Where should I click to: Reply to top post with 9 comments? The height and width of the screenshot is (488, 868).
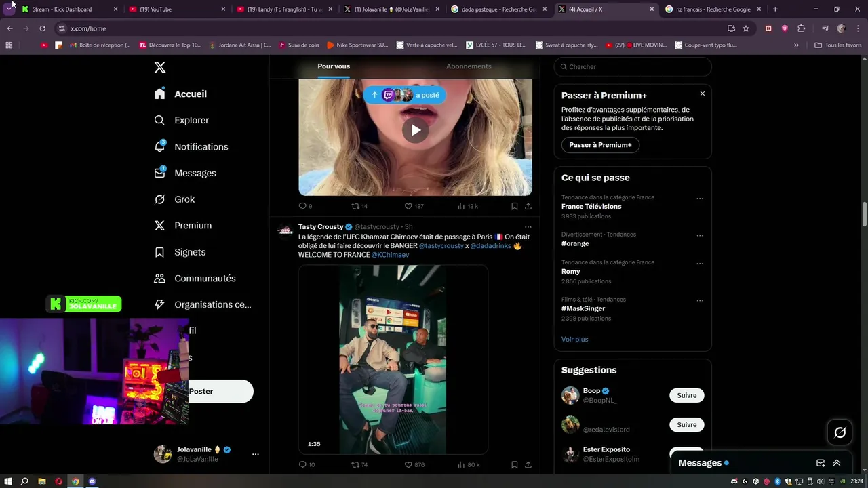305,206
